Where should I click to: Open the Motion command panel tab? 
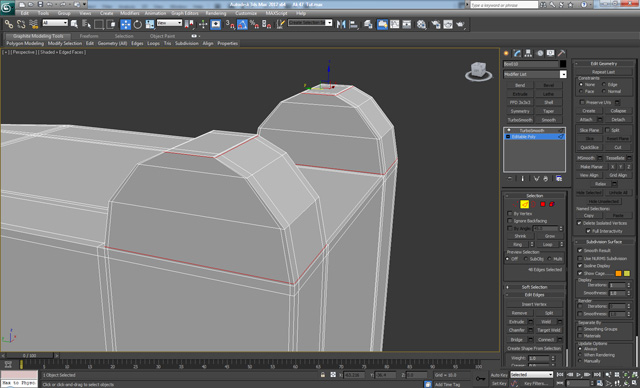coord(540,53)
